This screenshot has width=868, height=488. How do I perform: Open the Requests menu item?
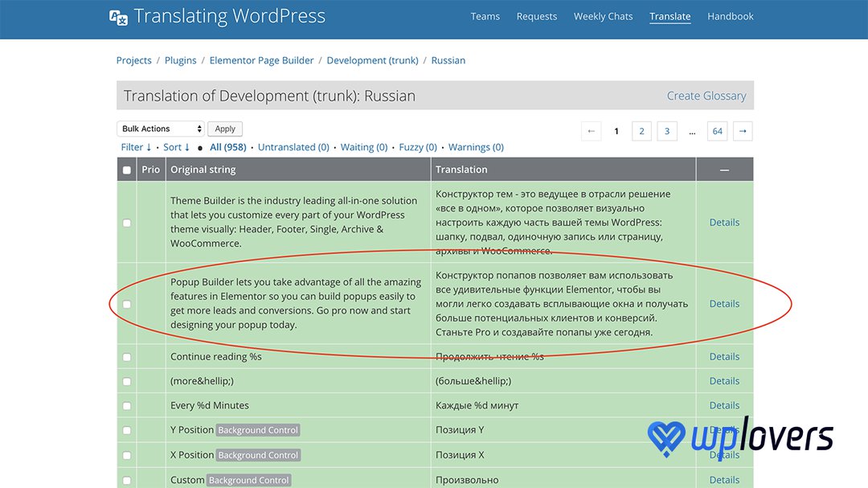pos(536,16)
